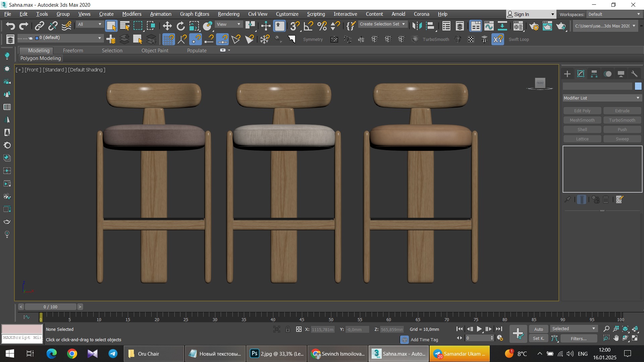Open the Modify command panel tab
This screenshot has width=644, height=362.
[x=581, y=74]
